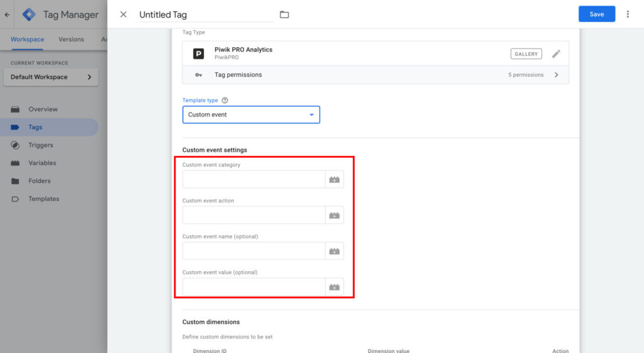Click the variable picker beside Custom event category
Screen dimensions: 644x353
pos(335,179)
